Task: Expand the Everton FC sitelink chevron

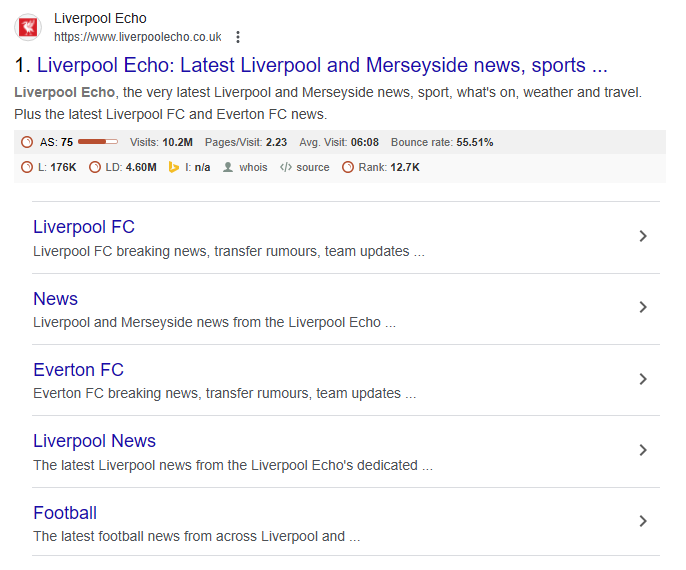Action: click(x=643, y=379)
